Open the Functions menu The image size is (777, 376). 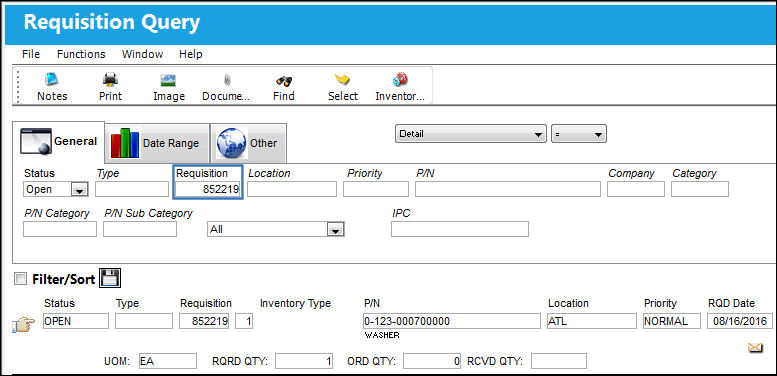81,54
